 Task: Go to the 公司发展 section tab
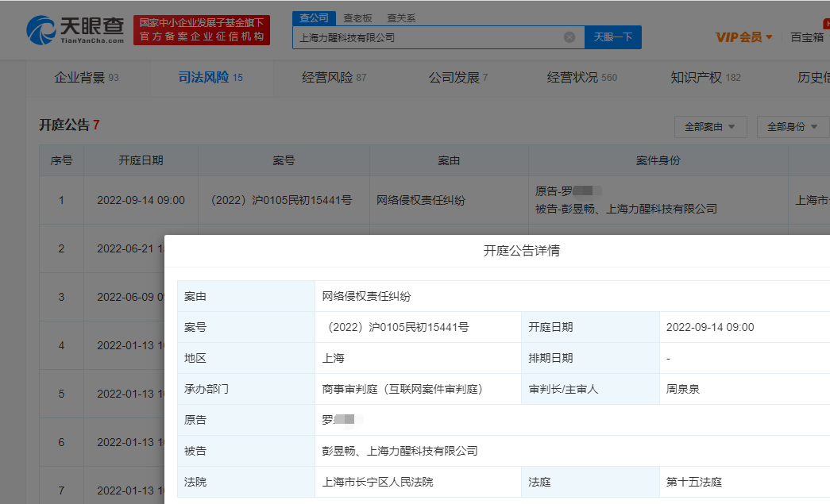457,78
